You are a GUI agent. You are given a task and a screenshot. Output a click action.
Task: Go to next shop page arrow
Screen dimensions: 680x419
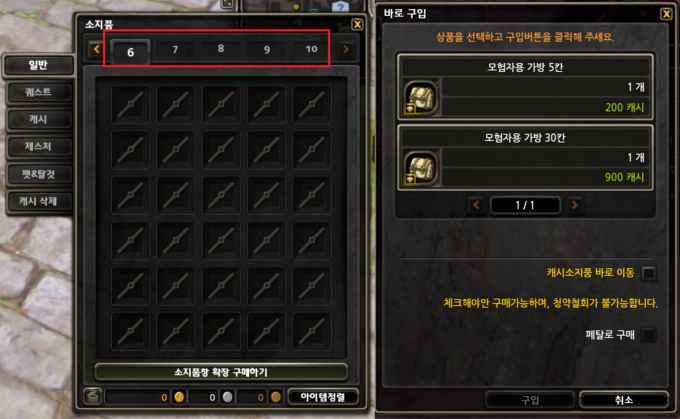tap(575, 205)
